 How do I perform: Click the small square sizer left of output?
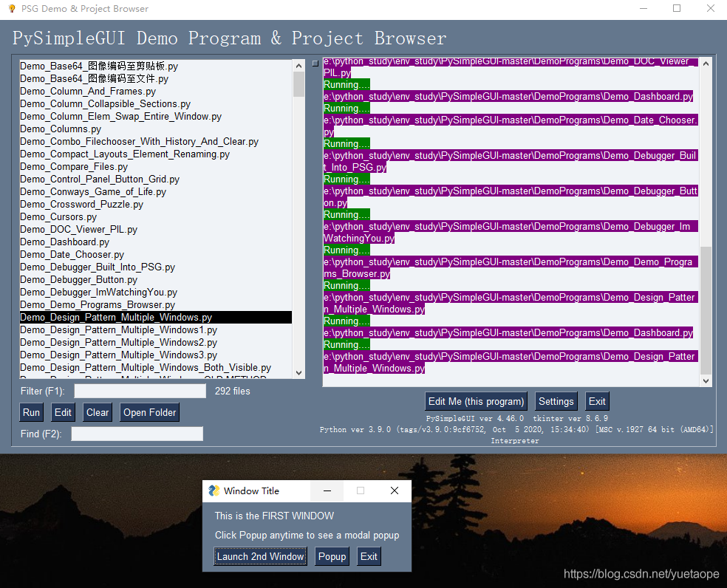pyautogui.click(x=315, y=63)
